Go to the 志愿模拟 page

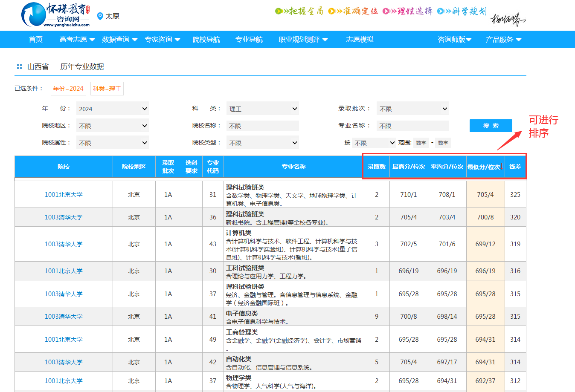[x=360, y=40]
